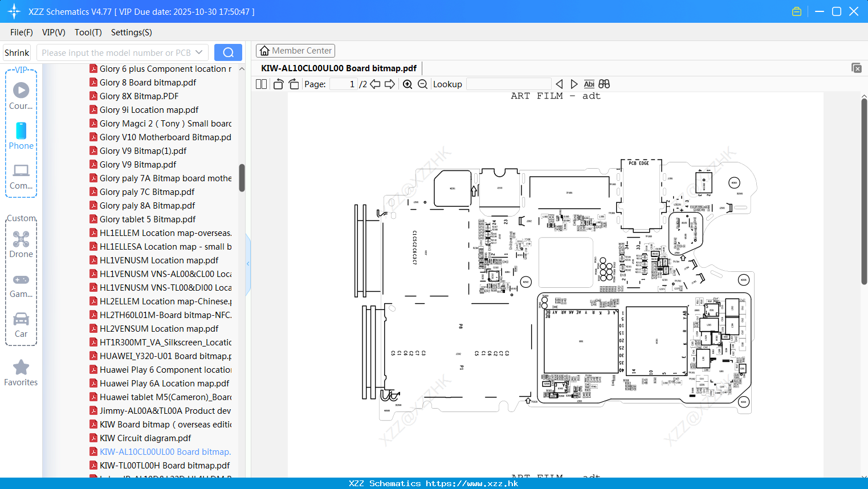The image size is (868, 489).
Task: Open the Game console category
Action: [x=21, y=285]
